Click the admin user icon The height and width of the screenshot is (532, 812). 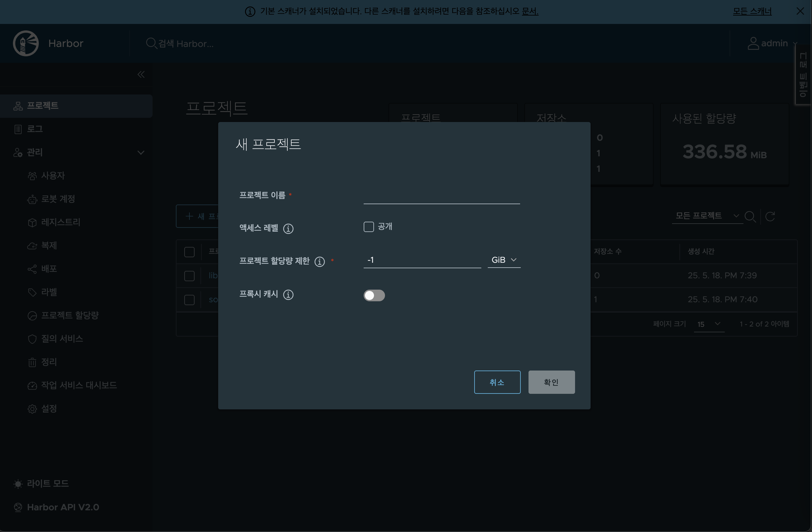click(x=753, y=43)
